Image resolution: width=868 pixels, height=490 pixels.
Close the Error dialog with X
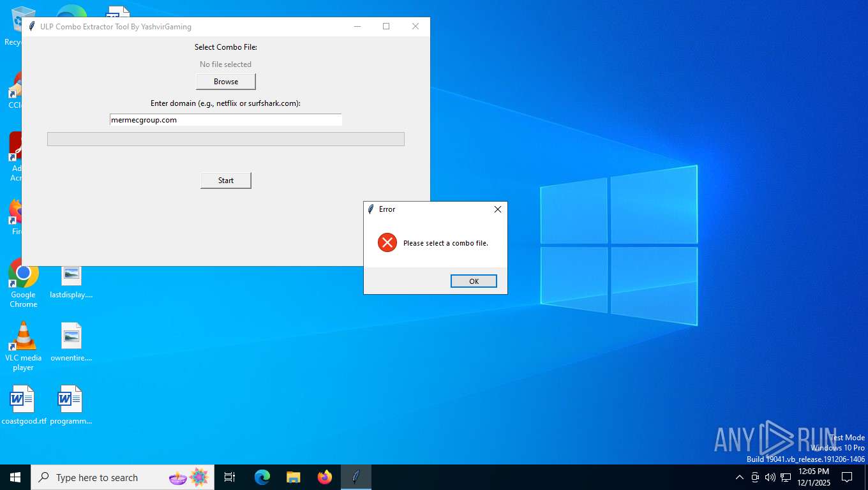(498, 209)
